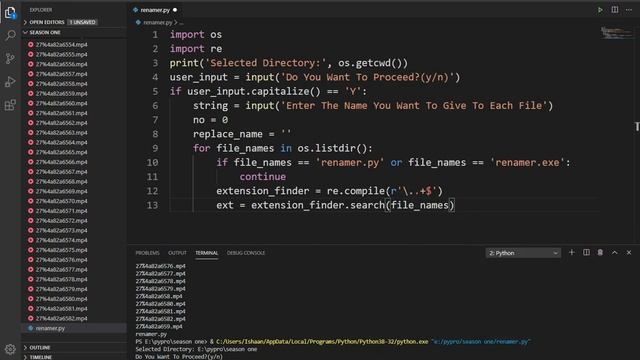Open the file ending in 6567.mp4
640x360 pixels.
click(x=62, y=172)
